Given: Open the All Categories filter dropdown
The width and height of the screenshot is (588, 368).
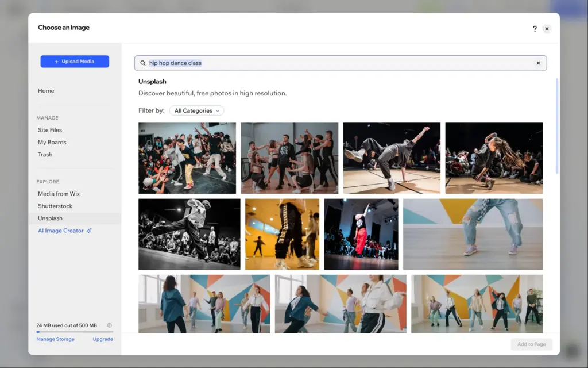Looking at the screenshot, I should pyautogui.click(x=196, y=110).
